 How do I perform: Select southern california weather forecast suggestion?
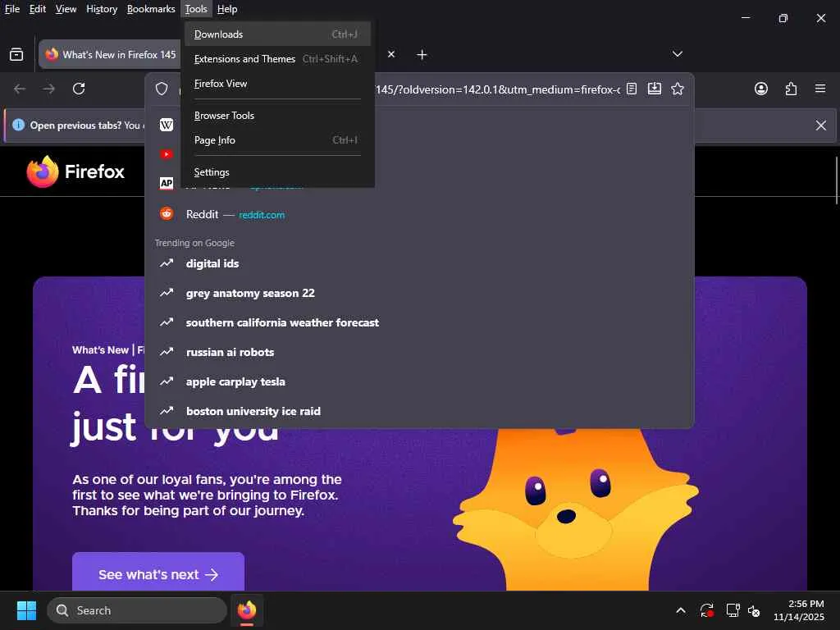(419, 322)
